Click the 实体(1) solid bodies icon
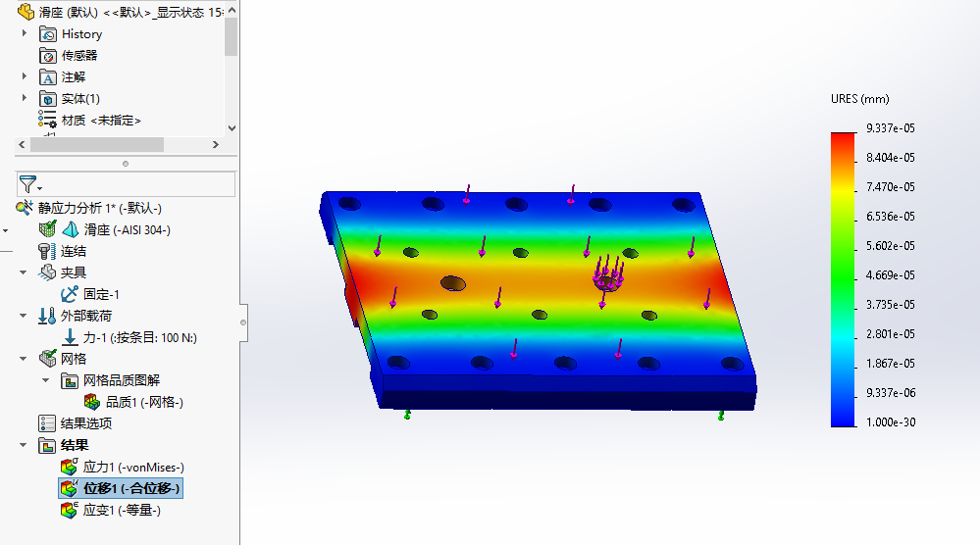 coord(48,99)
